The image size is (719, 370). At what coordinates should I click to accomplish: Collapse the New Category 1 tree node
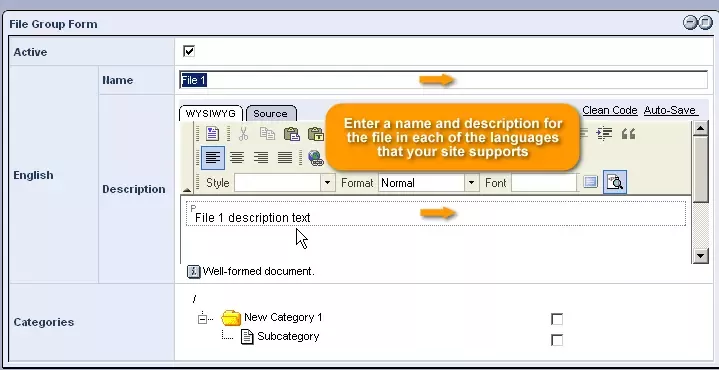coord(202,318)
